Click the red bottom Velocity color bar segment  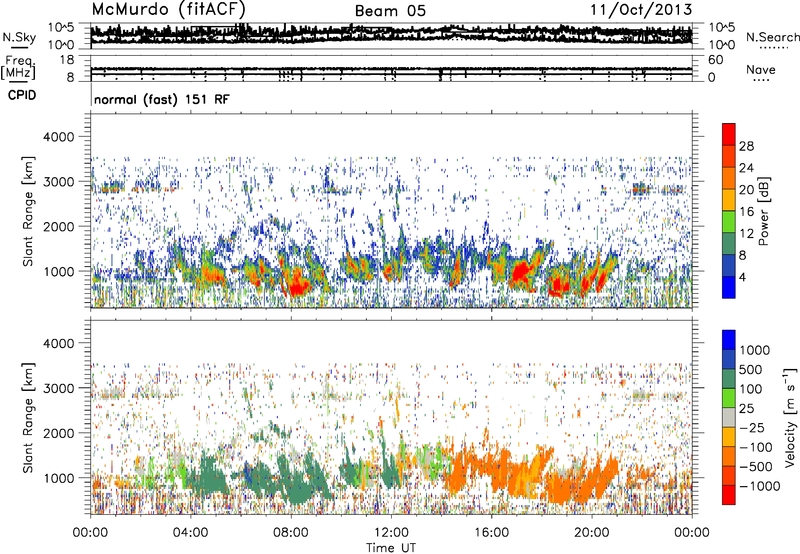pos(729,495)
